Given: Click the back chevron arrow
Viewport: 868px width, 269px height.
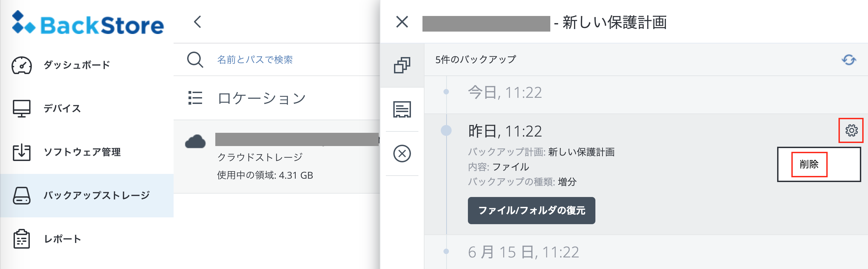Looking at the screenshot, I should tap(198, 22).
